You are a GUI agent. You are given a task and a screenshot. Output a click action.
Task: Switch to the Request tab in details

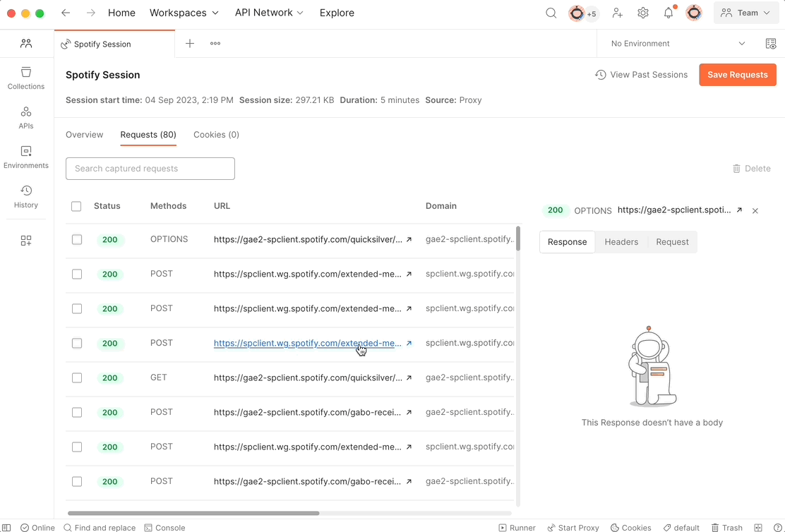click(672, 242)
